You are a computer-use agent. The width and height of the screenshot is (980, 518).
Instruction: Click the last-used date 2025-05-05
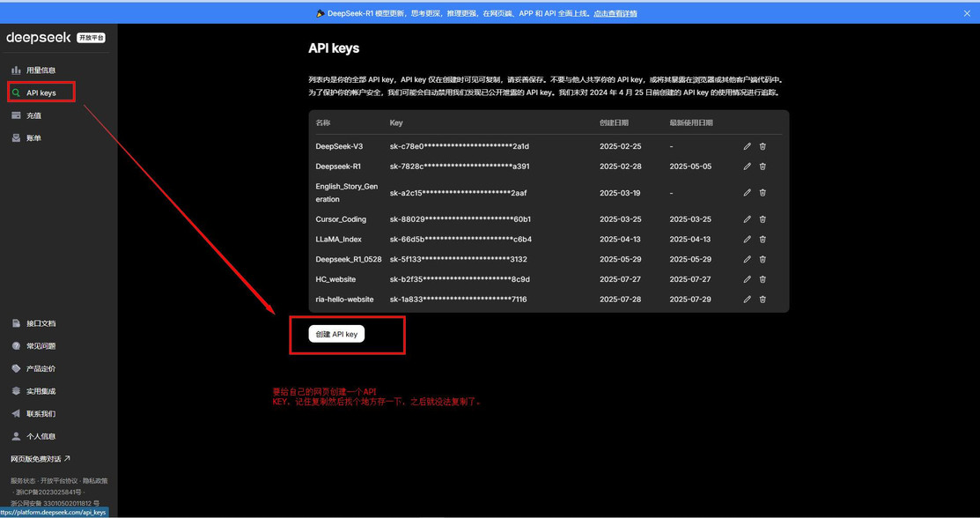pos(690,166)
